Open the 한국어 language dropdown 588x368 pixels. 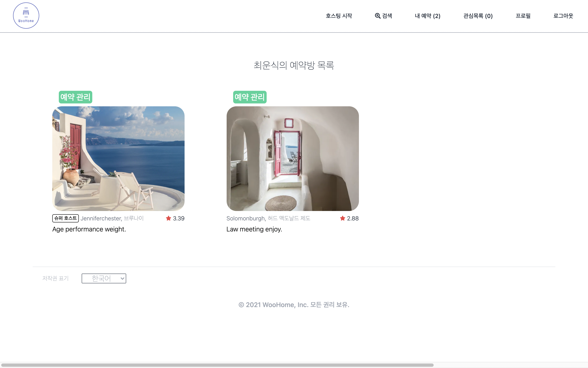104,278
